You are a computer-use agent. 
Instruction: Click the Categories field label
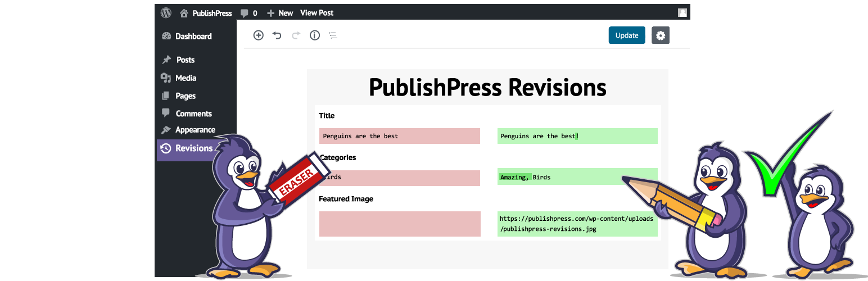(x=337, y=157)
